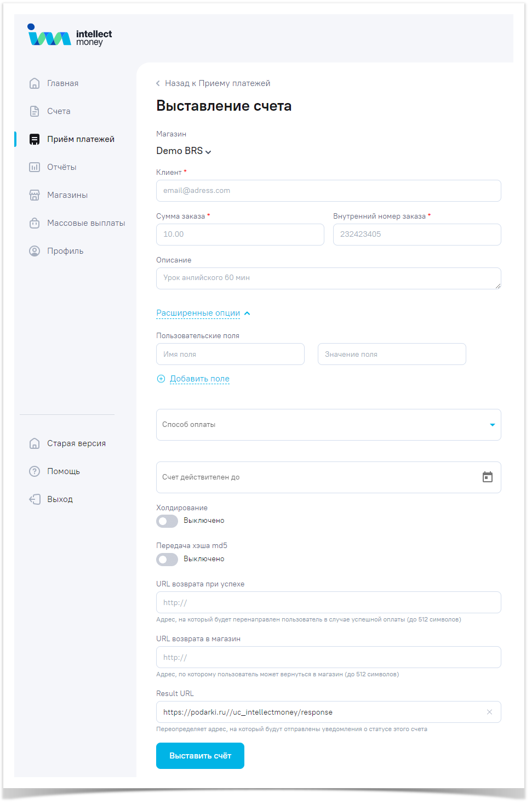Focus the Клиент email input field
Viewport: 532px width, 804px height.
tap(329, 191)
